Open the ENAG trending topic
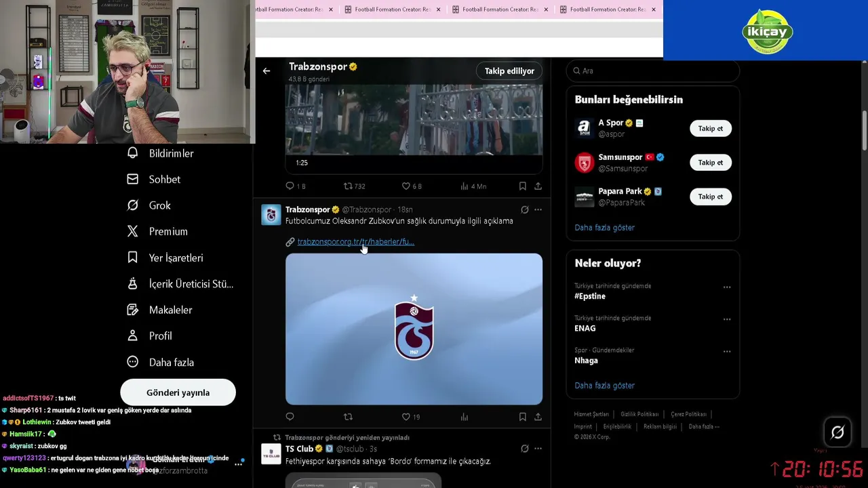 585,328
